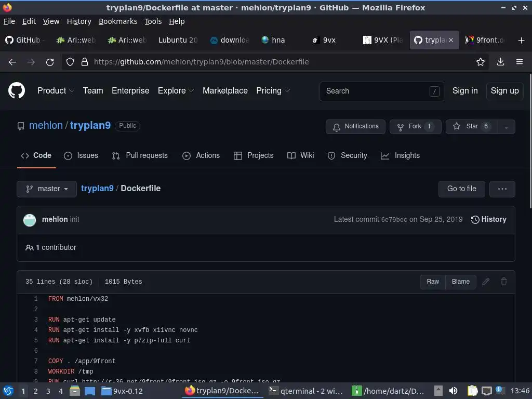532x399 pixels.
Task: Click the Notifications button
Action: [x=355, y=127]
